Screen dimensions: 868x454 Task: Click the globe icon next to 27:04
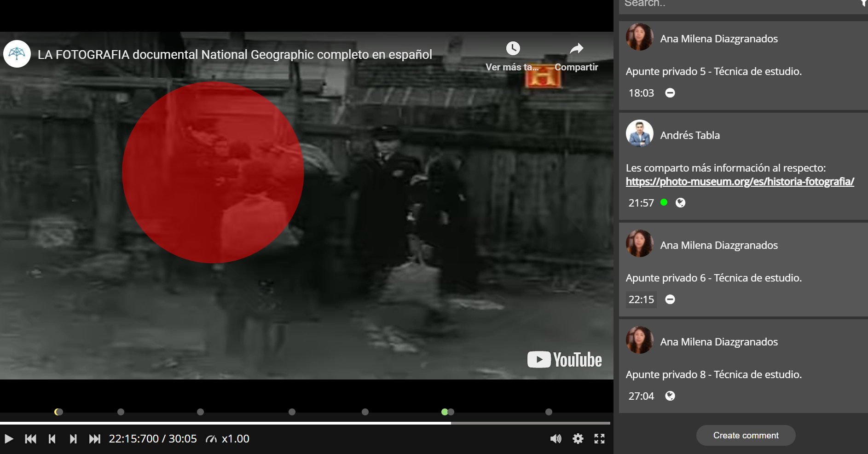(x=670, y=396)
